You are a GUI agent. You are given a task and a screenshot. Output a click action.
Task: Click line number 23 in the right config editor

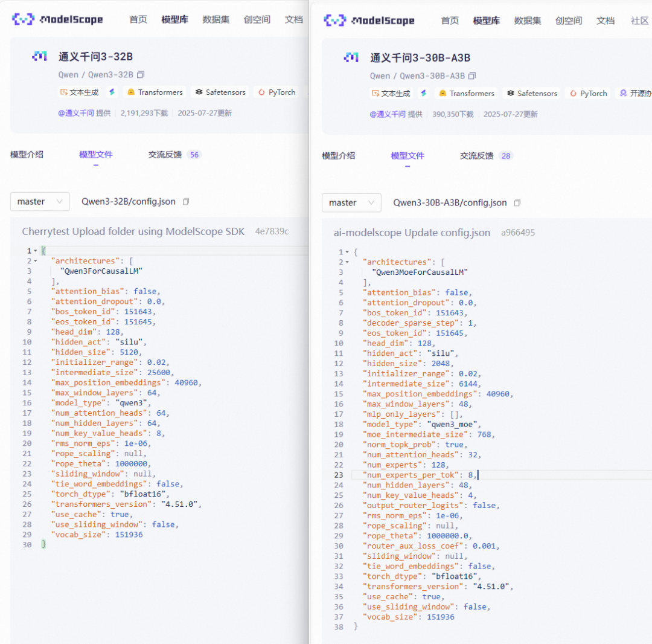[340, 475]
